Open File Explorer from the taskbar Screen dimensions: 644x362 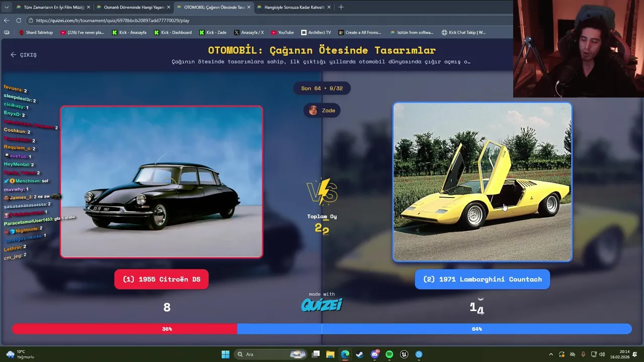click(x=330, y=354)
